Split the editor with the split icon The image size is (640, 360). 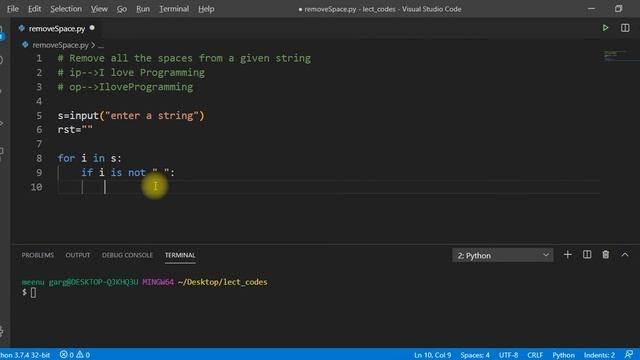pyautogui.click(x=625, y=28)
